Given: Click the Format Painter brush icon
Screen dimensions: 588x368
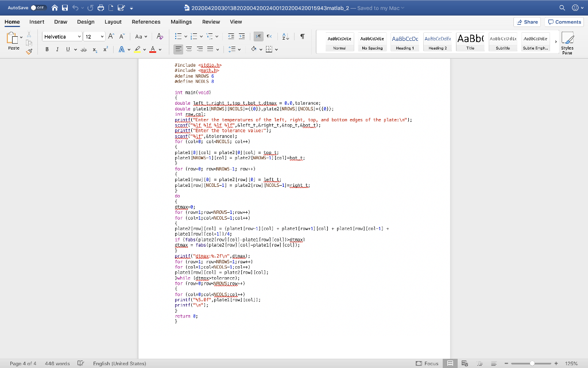Looking at the screenshot, I should 29,52.
